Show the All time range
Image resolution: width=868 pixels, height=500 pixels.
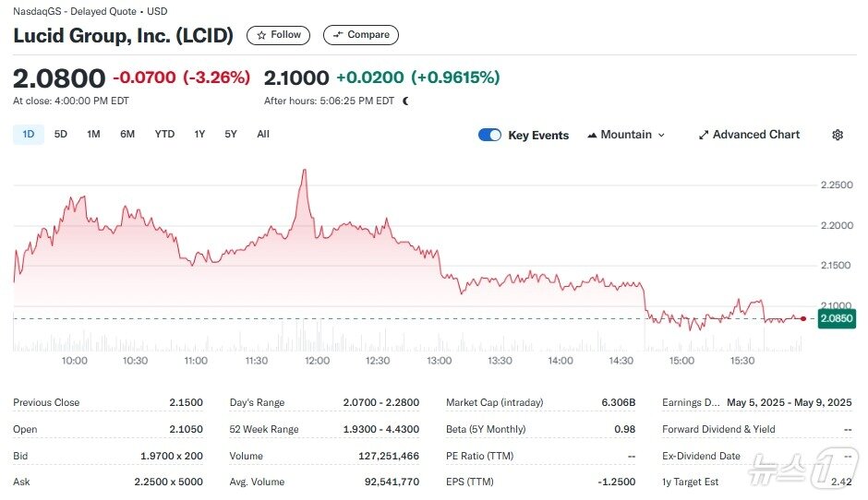coord(263,134)
